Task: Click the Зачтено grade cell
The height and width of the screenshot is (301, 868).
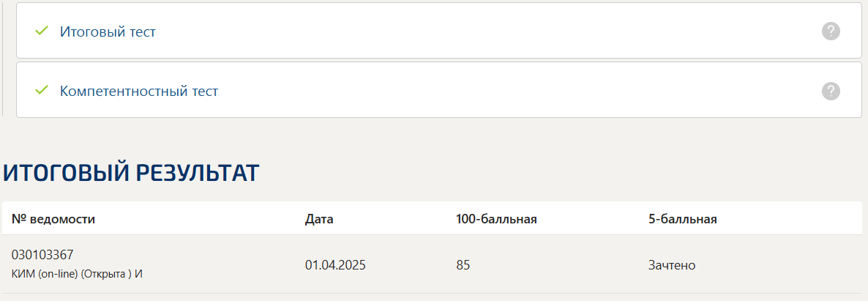Action: click(x=671, y=265)
